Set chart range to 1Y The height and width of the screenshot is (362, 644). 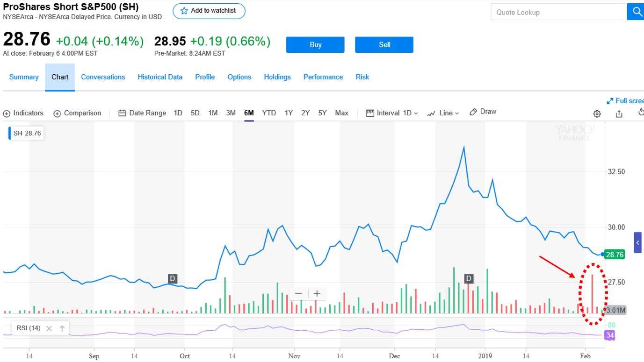[289, 113]
